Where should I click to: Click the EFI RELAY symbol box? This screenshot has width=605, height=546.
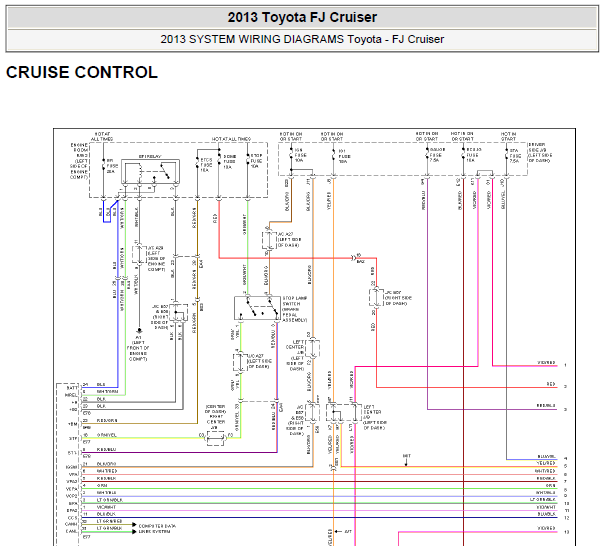(150, 172)
